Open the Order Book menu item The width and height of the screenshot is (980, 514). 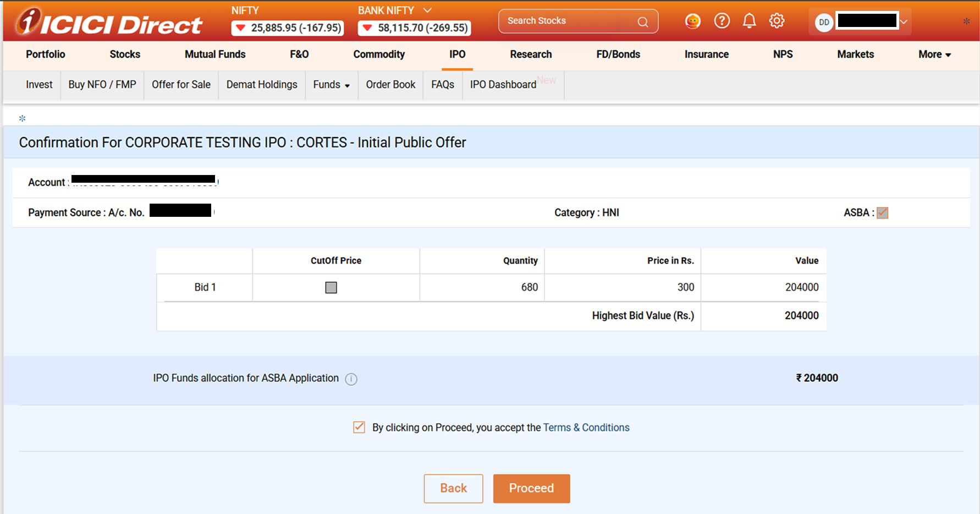click(390, 85)
